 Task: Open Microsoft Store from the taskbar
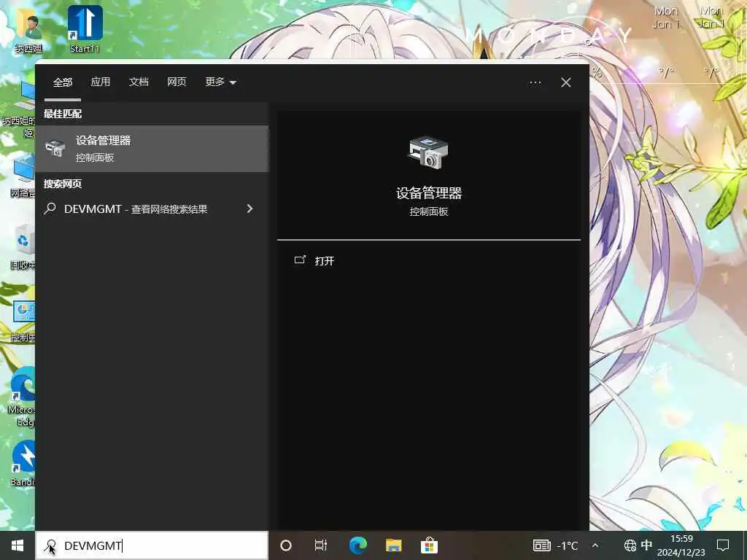pyautogui.click(x=429, y=545)
